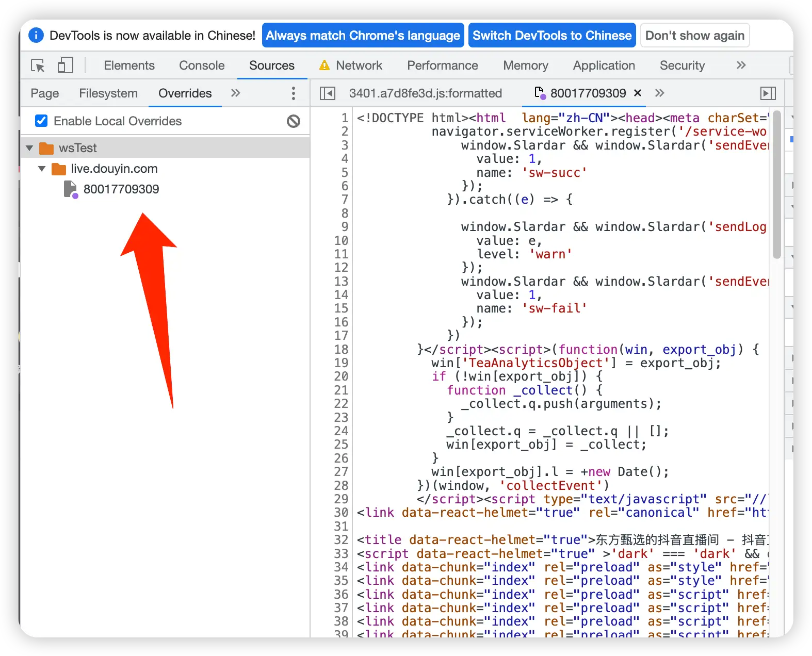Toggle Enable Local Overrides checkbox
812x656 pixels.
tap(41, 121)
